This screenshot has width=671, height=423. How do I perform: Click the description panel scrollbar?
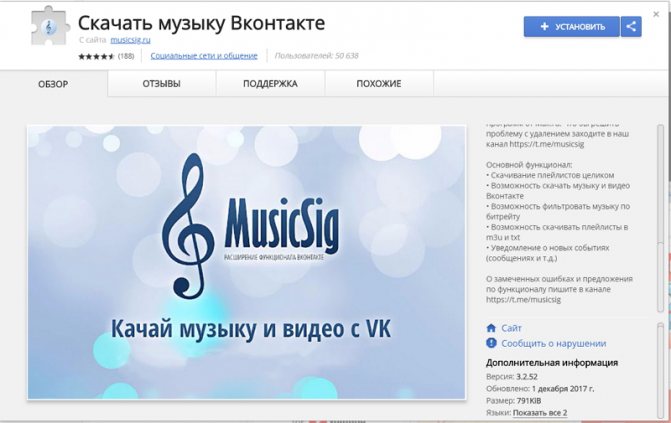click(x=661, y=218)
